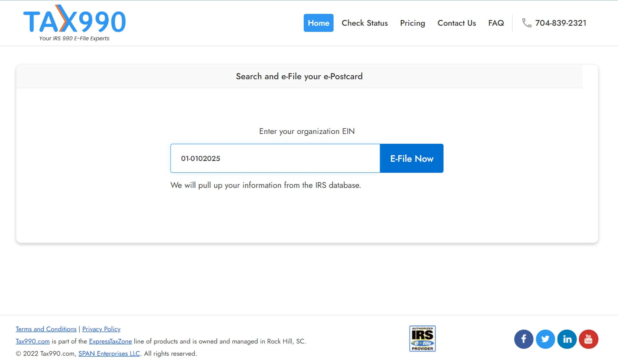Focus the organization EIN input field
The width and height of the screenshot is (619, 364).
(x=275, y=158)
